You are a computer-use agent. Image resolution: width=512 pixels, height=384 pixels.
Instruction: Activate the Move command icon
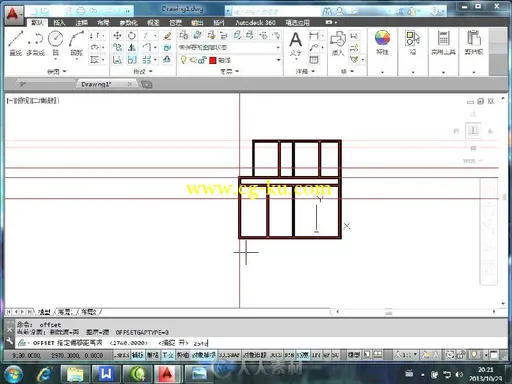[x=117, y=35]
